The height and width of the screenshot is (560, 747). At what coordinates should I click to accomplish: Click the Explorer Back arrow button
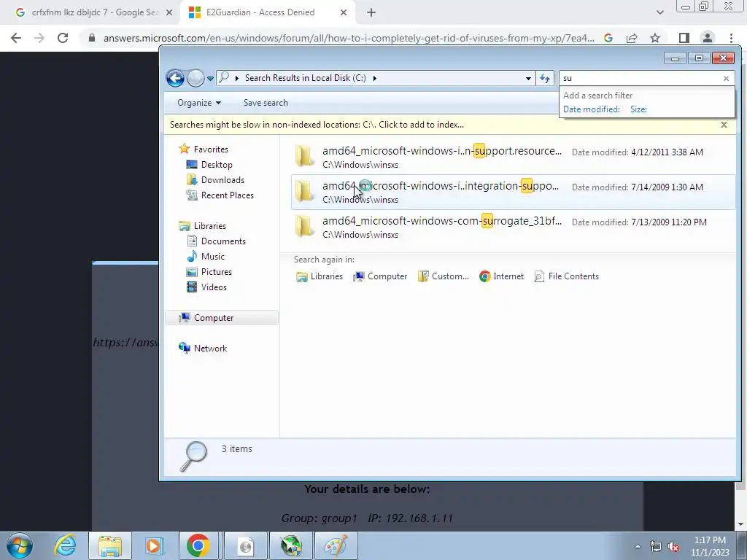[175, 78]
